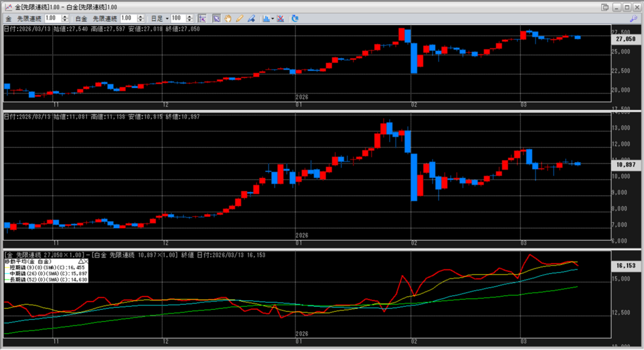The width and height of the screenshot is (644, 350).
Task: Close the 移動平均 legend box
Action: click(x=86, y=261)
